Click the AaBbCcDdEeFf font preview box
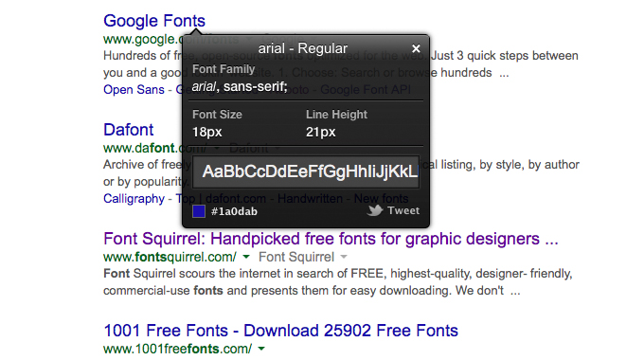This screenshot has width=644, height=360. [307, 171]
